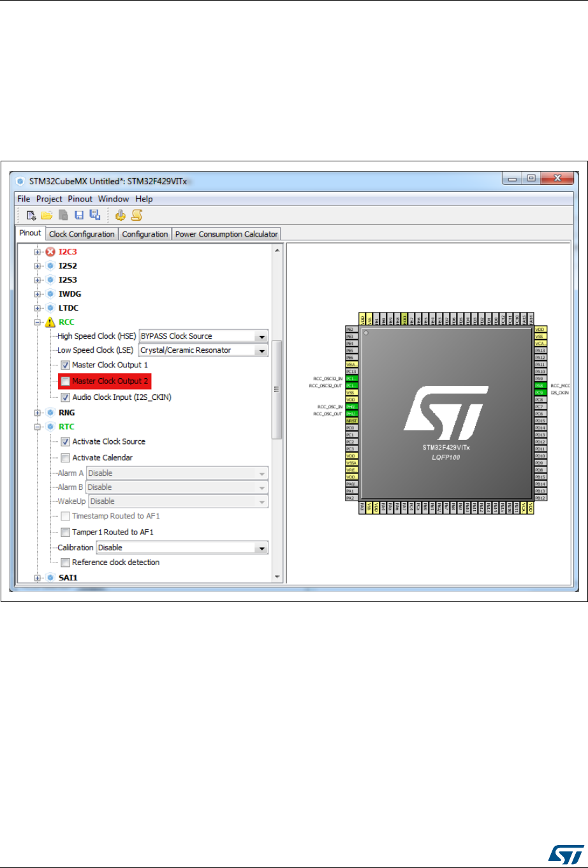Switch to the Configuration tab
The height and width of the screenshot is (868, 588).
click(x=145, y=234)
